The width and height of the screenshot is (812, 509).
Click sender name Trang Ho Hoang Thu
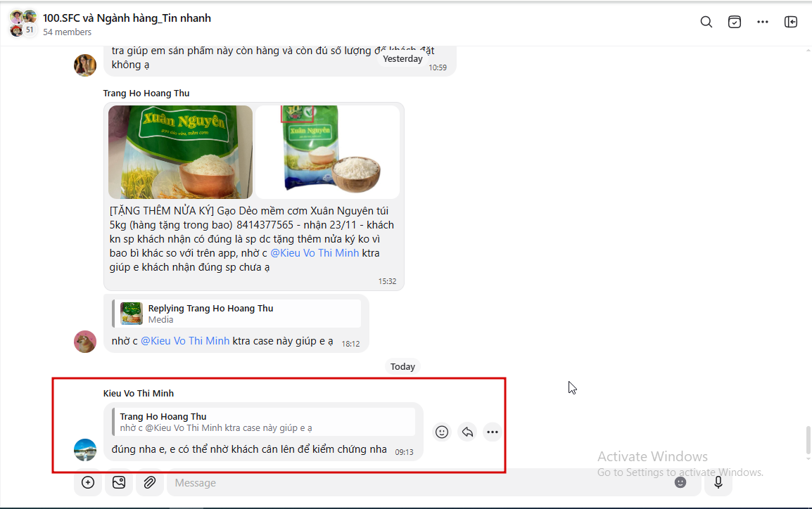click(146, 93)
